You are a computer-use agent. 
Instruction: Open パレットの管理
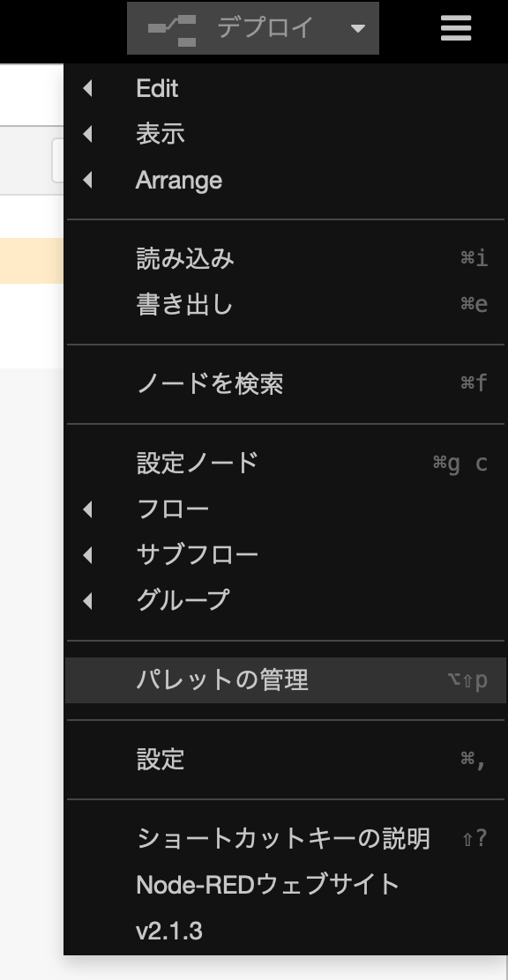285,680
